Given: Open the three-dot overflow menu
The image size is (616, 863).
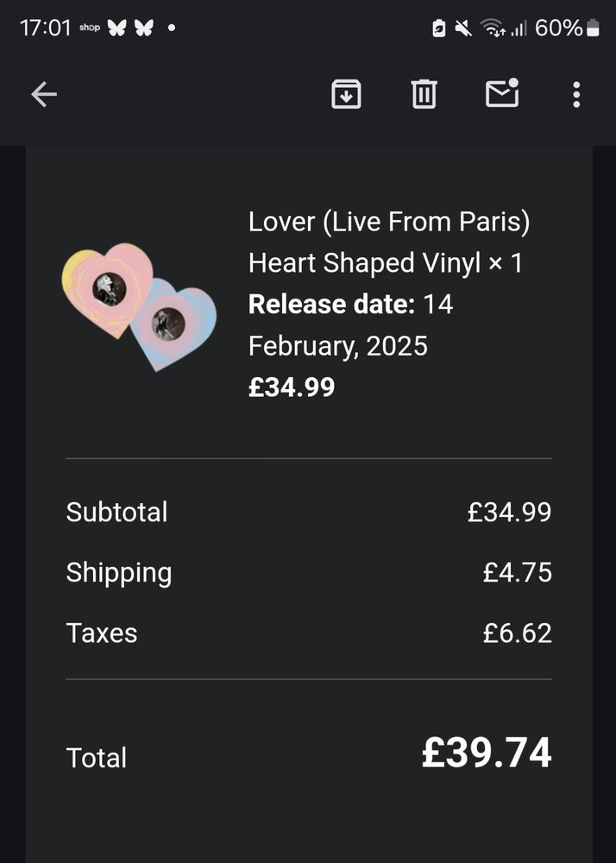Looking at the screenshot, I should (x=575, y=94).
